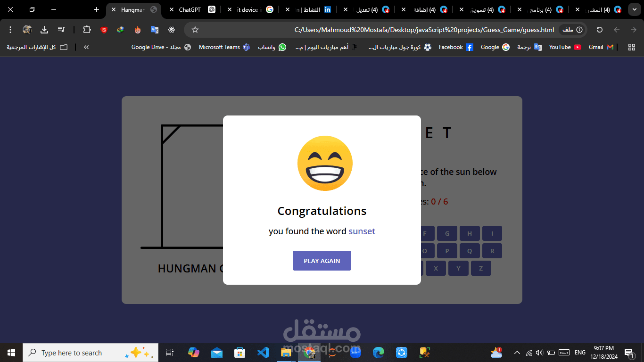Screen dimensions: 644x362
Task: Bookmark this page with the star icon
Action: point(195,30)
